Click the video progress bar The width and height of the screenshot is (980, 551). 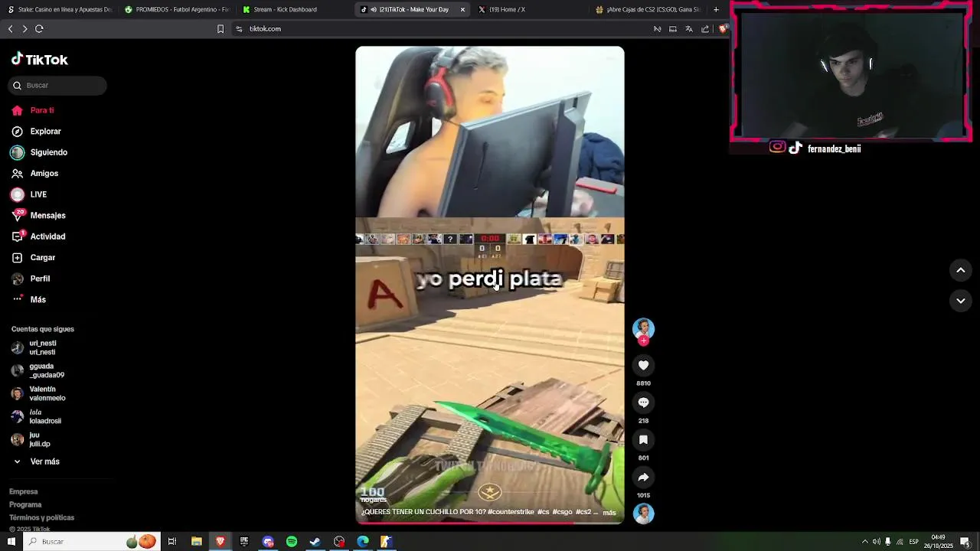(x=490, y=523)
